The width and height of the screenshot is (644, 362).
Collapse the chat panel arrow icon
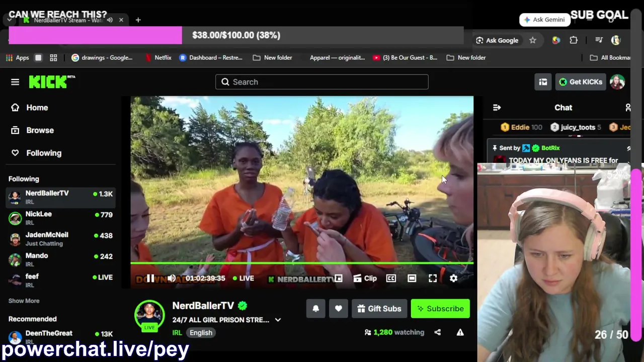point(497,108)
